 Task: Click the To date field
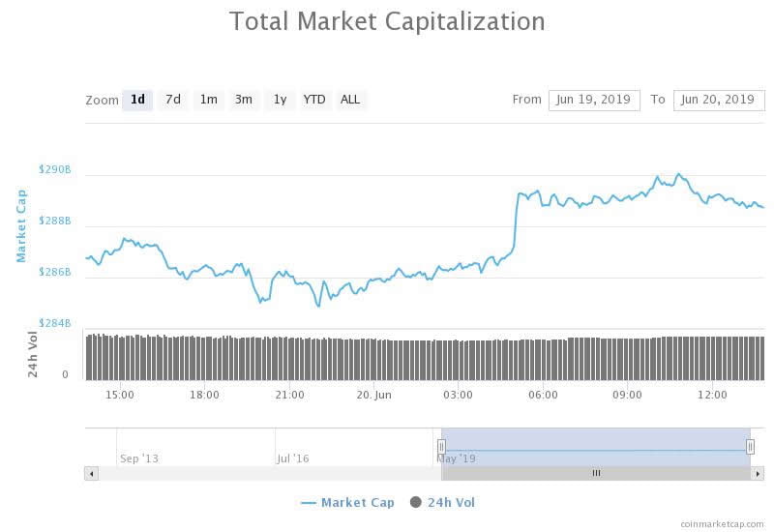pos(719,100)
